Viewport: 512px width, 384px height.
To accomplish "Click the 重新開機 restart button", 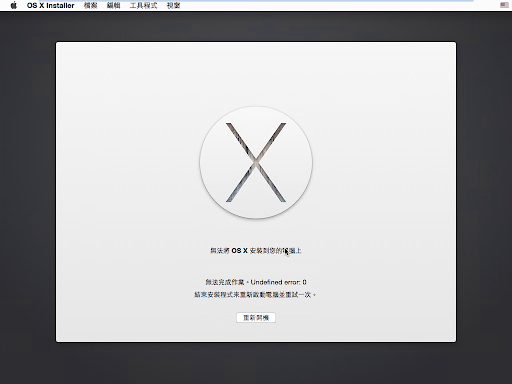I will pos(256,318).
